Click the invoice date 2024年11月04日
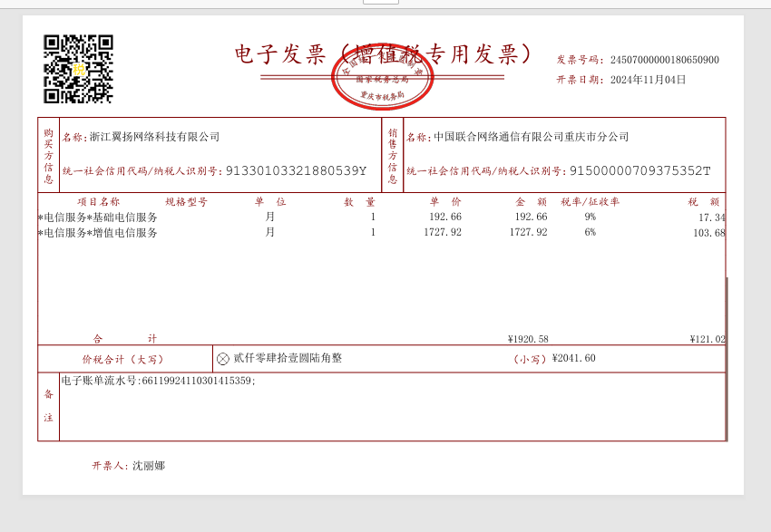 point(648,80)
